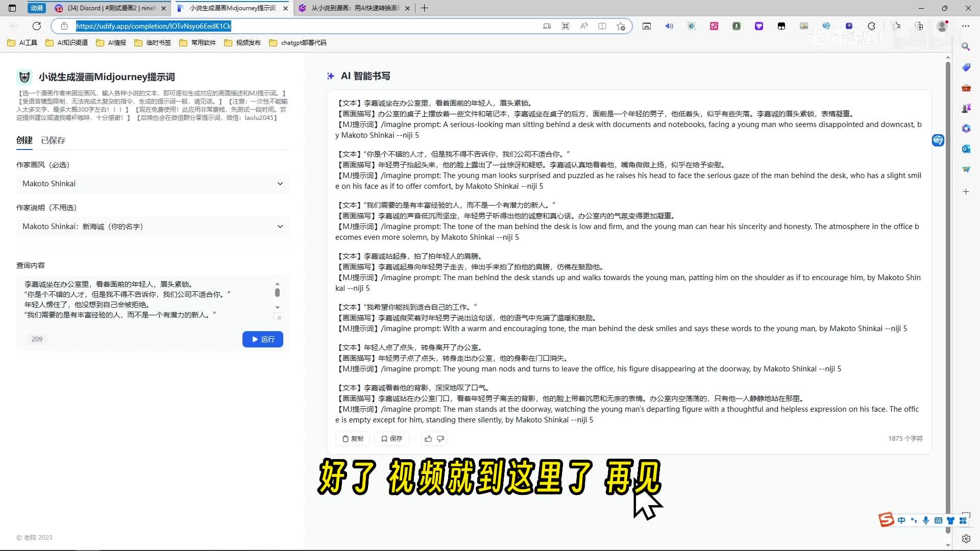
Task: Click the thumbs up icon
Action: 428,439
